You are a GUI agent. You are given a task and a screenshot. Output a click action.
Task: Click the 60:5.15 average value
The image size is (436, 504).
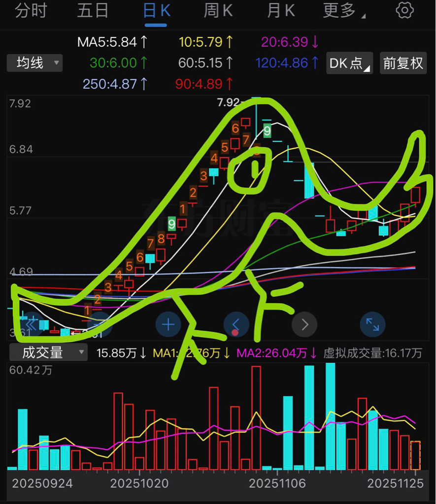(205, 63)
